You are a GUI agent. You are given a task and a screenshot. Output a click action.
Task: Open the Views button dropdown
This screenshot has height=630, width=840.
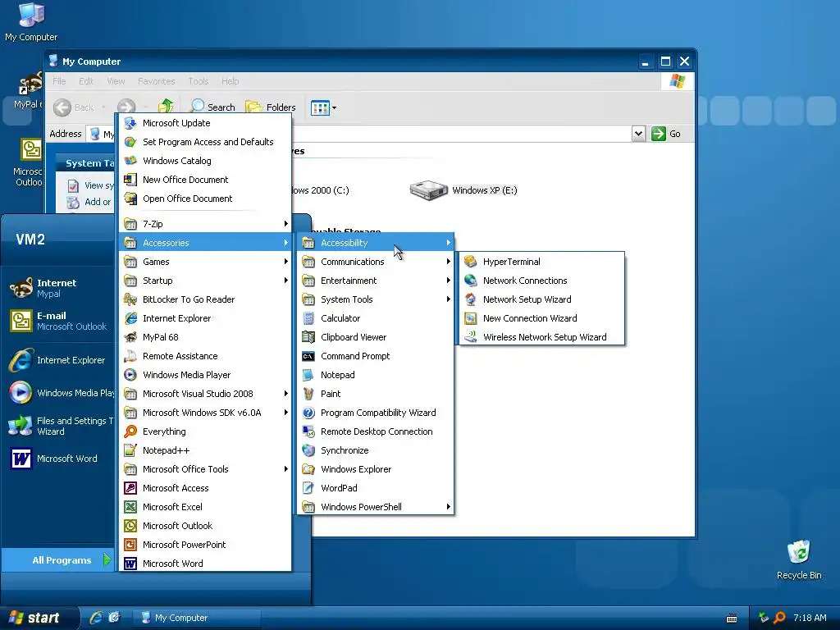pyautogui.click(x=323, y=107)
